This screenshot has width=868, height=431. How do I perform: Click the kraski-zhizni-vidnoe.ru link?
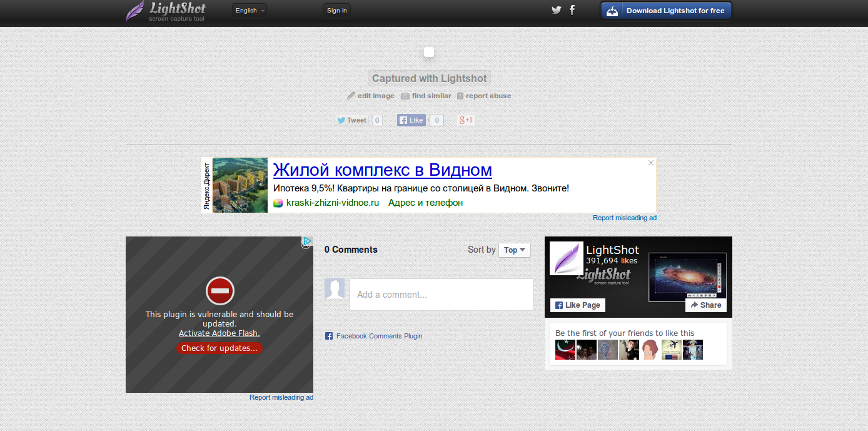point(333,203)
